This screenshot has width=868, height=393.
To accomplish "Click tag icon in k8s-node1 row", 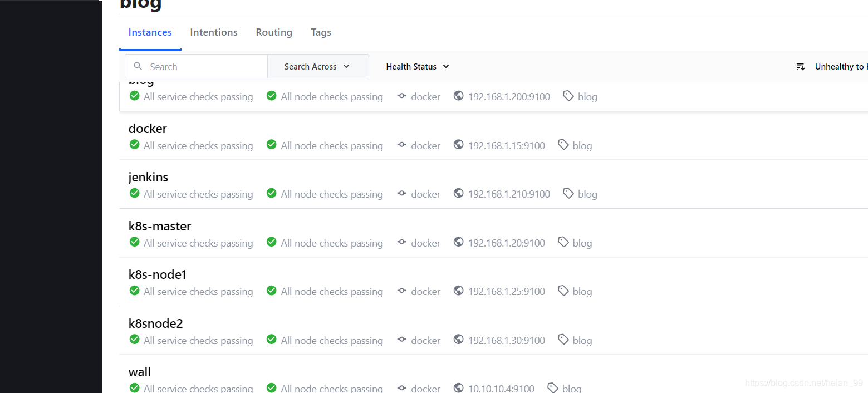I will pyautogui.click(x=563, y=291).
